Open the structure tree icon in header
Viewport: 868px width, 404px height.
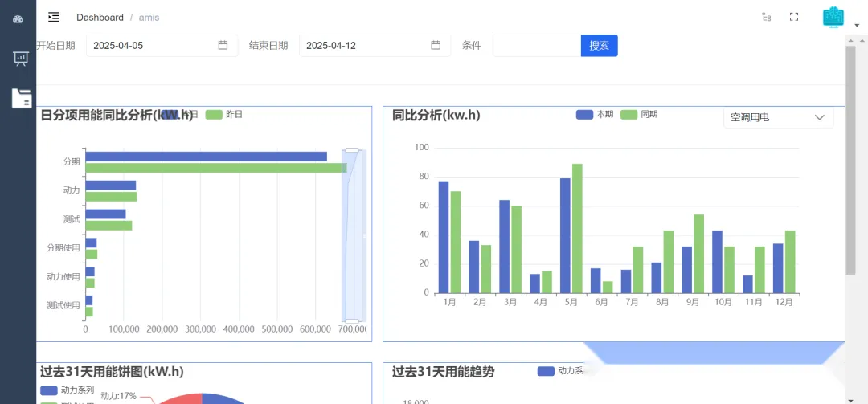[766, 17]
